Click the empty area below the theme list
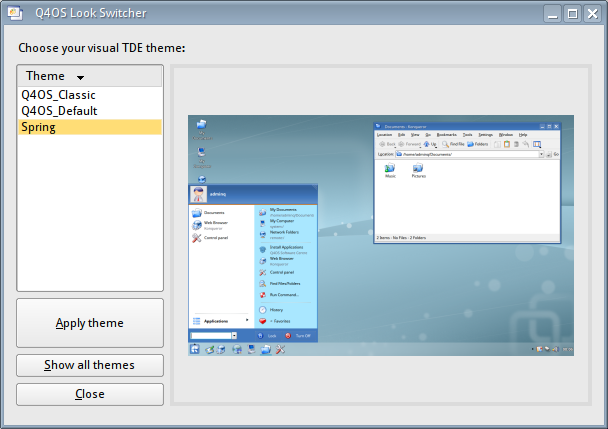The width and height of the screenshot is (608, 429). pos(89,220)
